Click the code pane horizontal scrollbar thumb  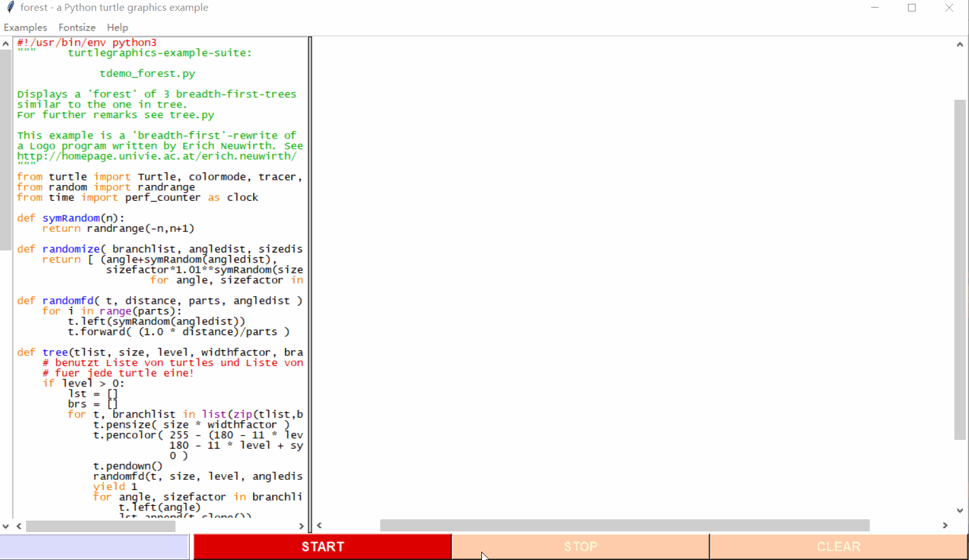(102, 526)
